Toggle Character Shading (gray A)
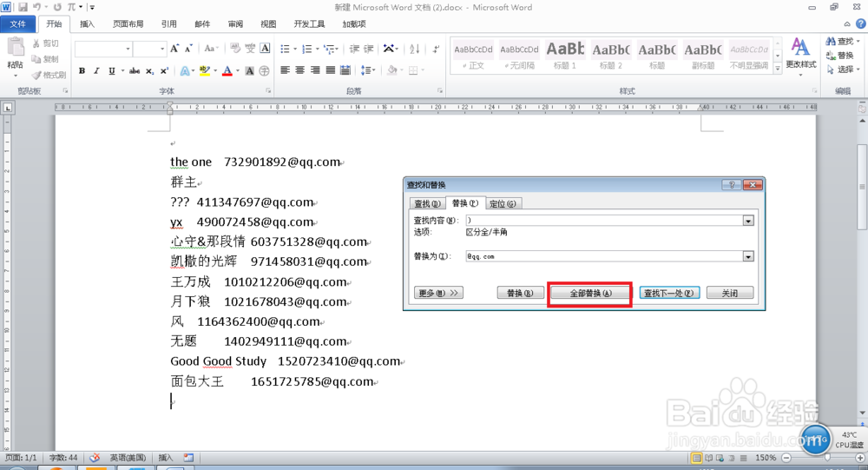Viewport: 868px width, 470px height. (x=250, y=71)
